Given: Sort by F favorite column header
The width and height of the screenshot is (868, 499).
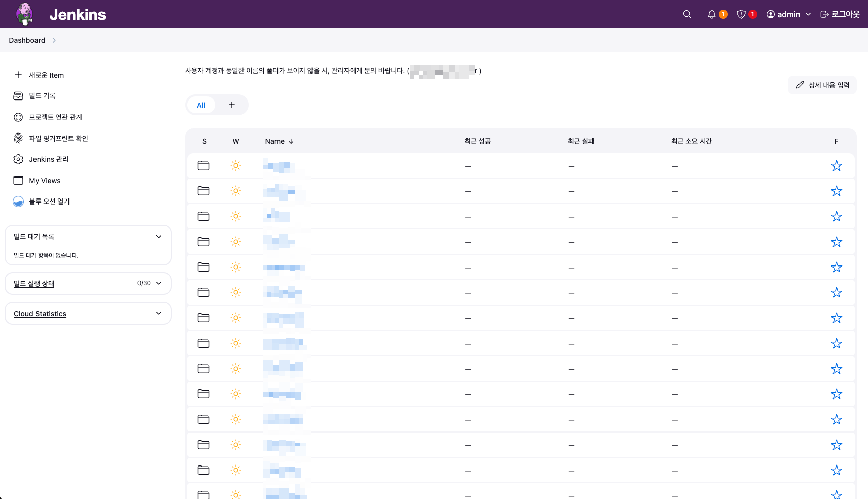Looking at the screenshot, I should coord(836,141).
